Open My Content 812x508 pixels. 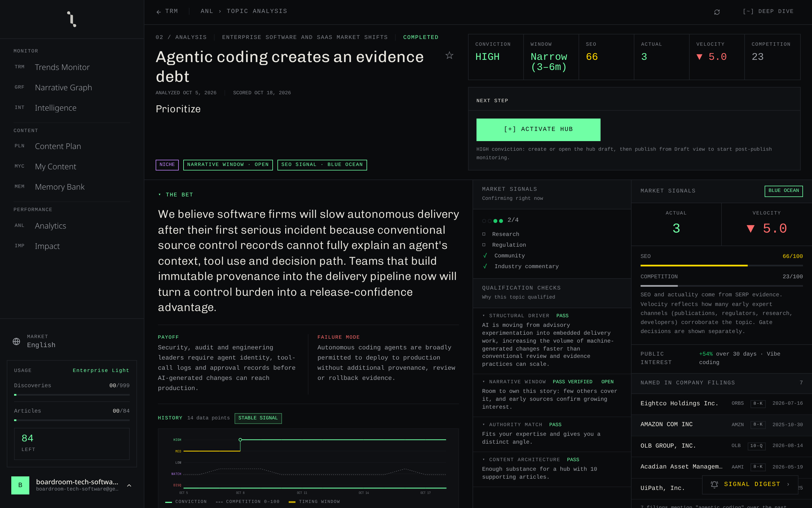tap(72, 167)
